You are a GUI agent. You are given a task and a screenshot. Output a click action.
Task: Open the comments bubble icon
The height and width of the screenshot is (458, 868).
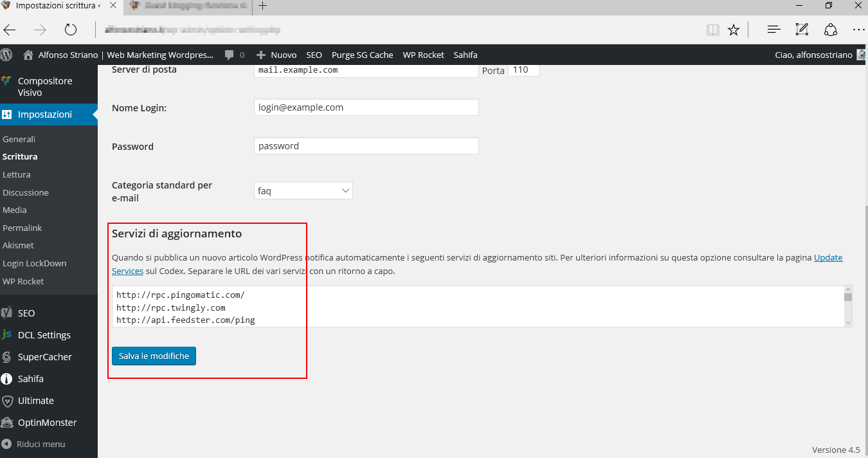230,55
